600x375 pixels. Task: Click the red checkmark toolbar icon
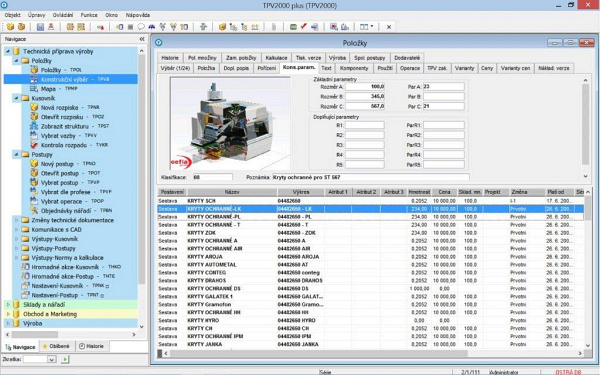point(304,26)
